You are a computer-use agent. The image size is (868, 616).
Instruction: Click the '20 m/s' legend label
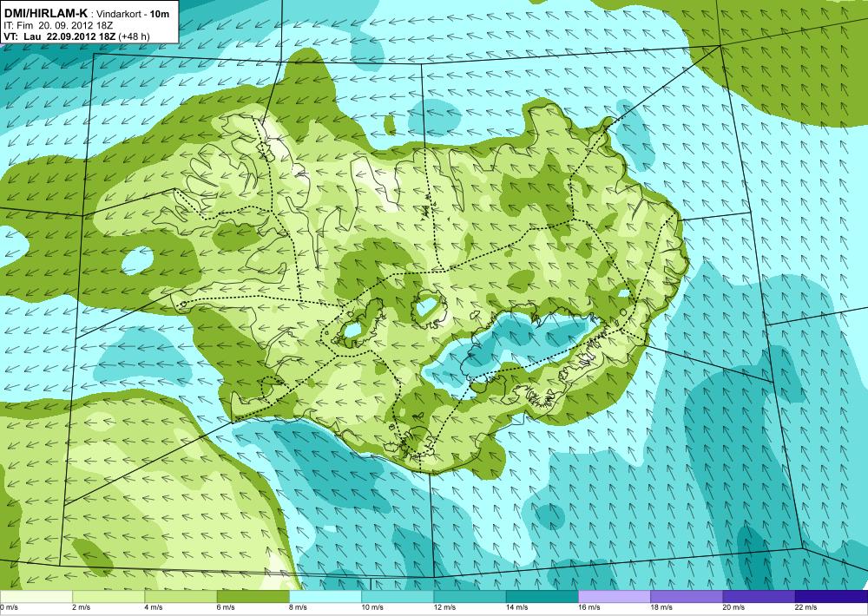click(734, 607)
